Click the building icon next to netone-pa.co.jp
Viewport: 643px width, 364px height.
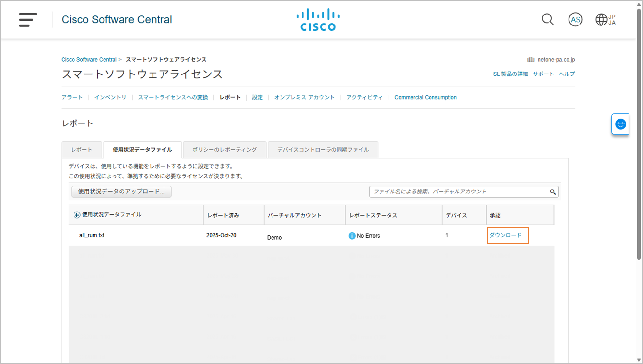[530, 60]
